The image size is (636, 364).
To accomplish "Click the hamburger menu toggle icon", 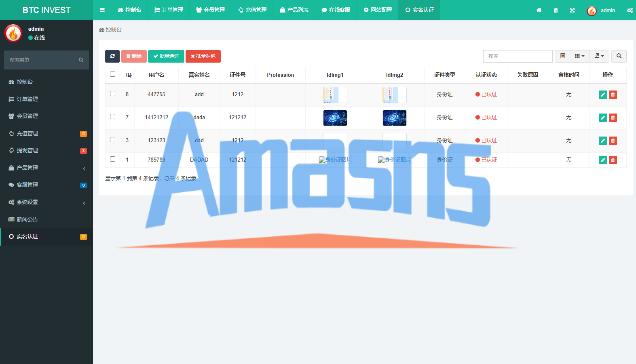I will pos(102,10).
